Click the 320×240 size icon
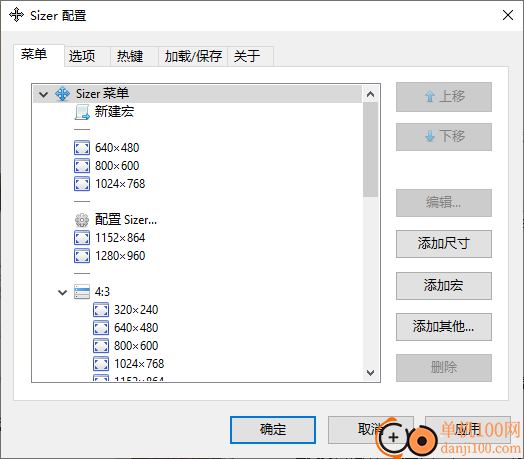 101,310
